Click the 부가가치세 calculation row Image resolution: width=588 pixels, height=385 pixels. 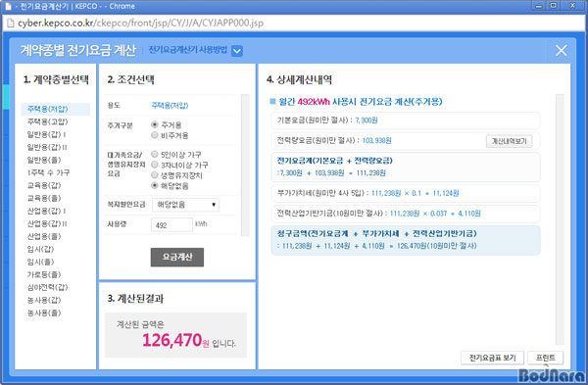click(406, 193)
